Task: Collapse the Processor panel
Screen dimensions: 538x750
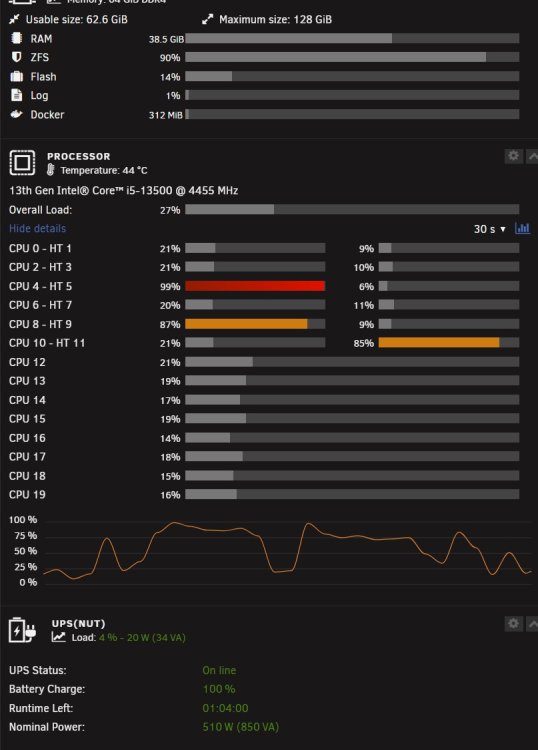Action: pos(532,156)
